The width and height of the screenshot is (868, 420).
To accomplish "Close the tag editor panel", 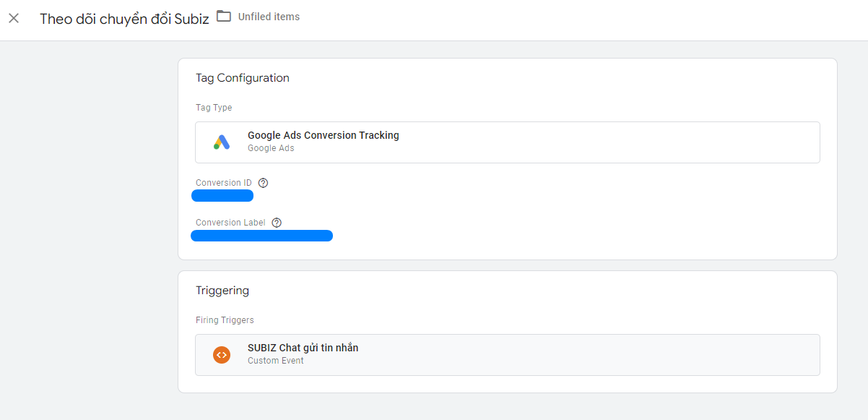I will [x=14, y=18].
